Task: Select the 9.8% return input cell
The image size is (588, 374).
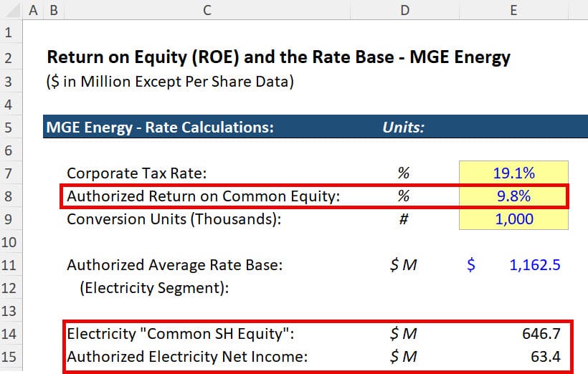Action: (513, 196)
